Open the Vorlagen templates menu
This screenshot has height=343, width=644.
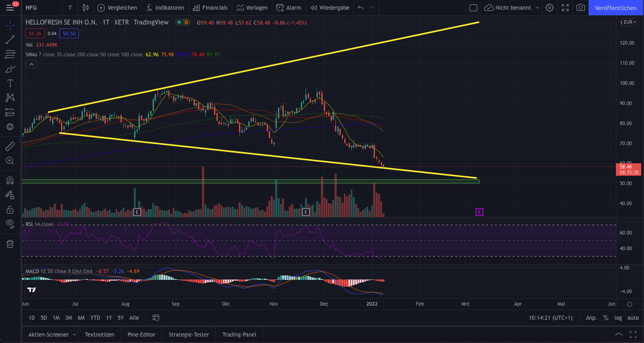pos(252,8)
